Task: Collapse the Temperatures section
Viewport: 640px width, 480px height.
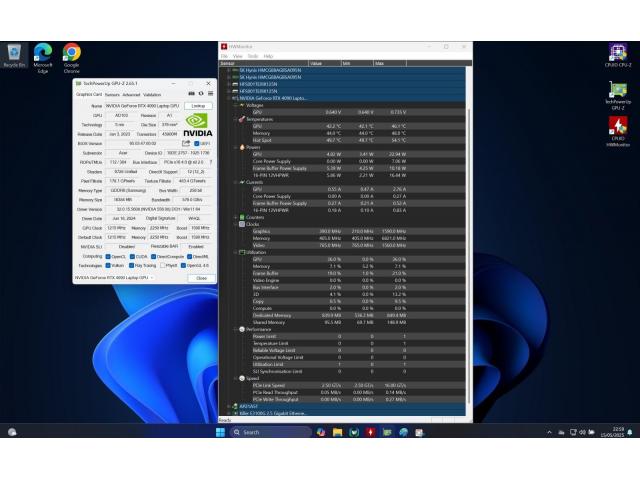Action: click(x=235, y=119)
